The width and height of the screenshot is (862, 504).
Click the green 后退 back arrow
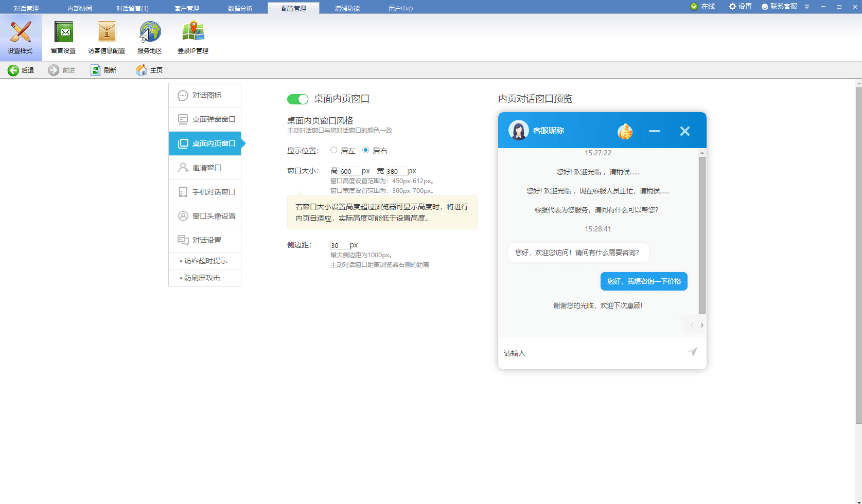[13, 70]
